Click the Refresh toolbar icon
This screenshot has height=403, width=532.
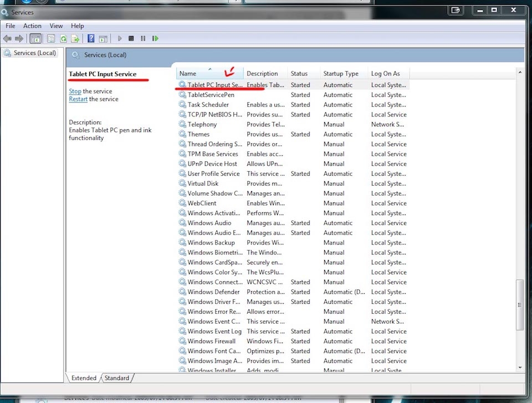(63, 39)
